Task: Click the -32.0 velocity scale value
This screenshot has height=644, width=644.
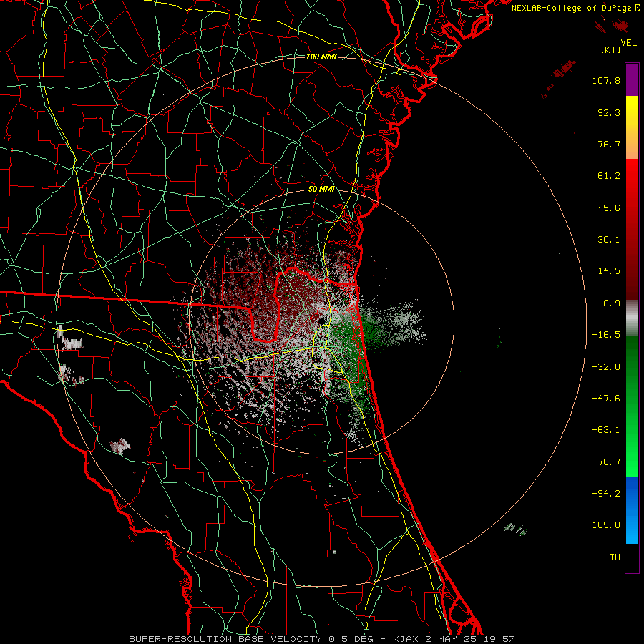Action: 606,367
